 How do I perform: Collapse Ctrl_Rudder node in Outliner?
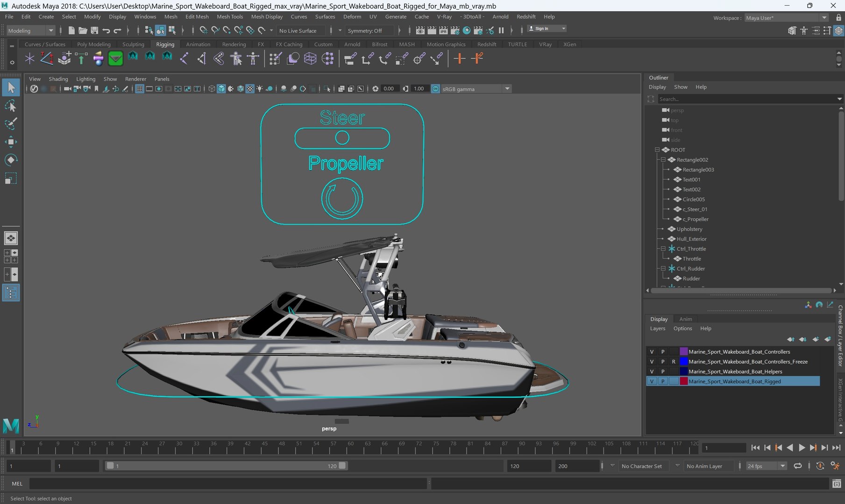[x=663, y=268]
